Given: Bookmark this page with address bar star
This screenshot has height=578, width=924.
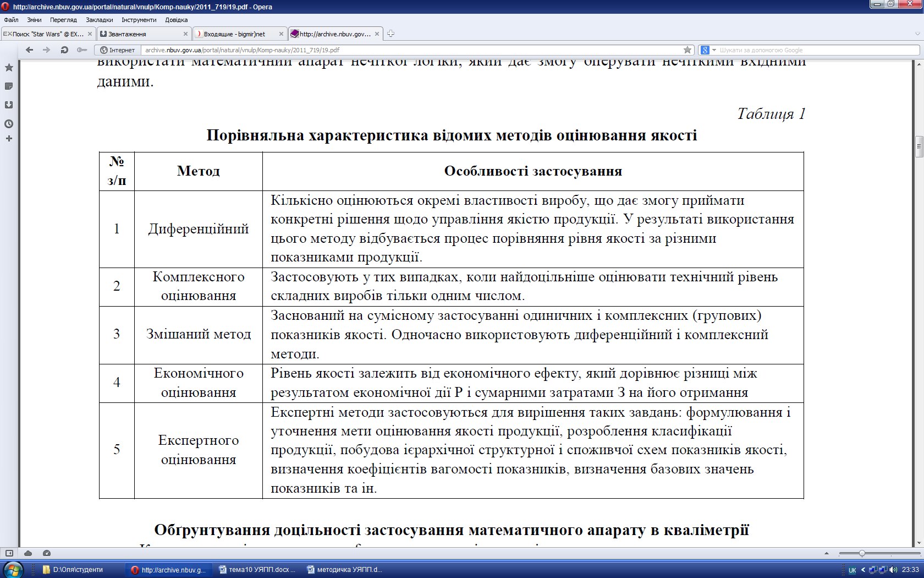Looking at the screenshot, I should tap(687, 50).
